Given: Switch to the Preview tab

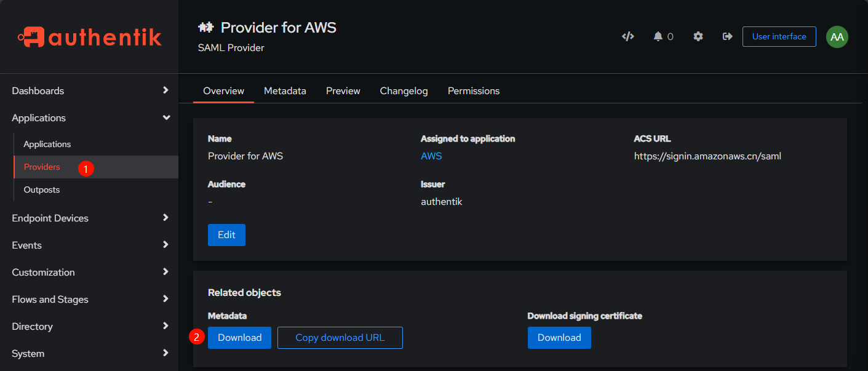Looking at the screenshot, I should (x=343, y=90).
